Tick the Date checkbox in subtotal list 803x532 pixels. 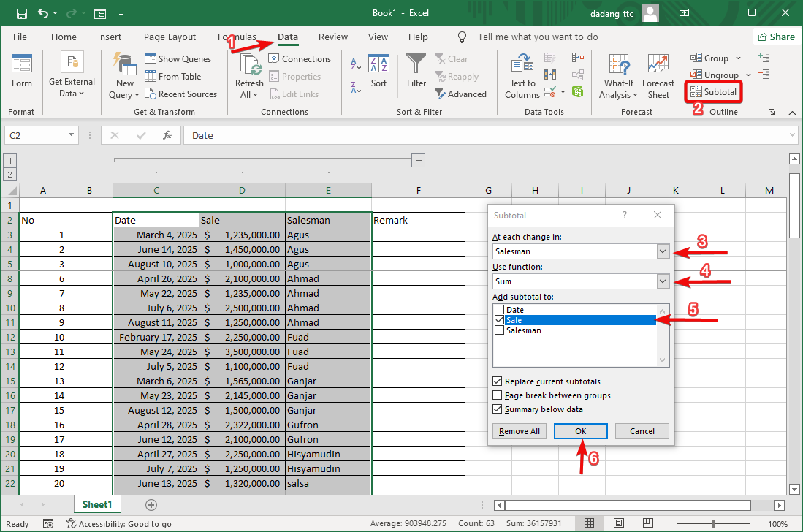point(499,310)
